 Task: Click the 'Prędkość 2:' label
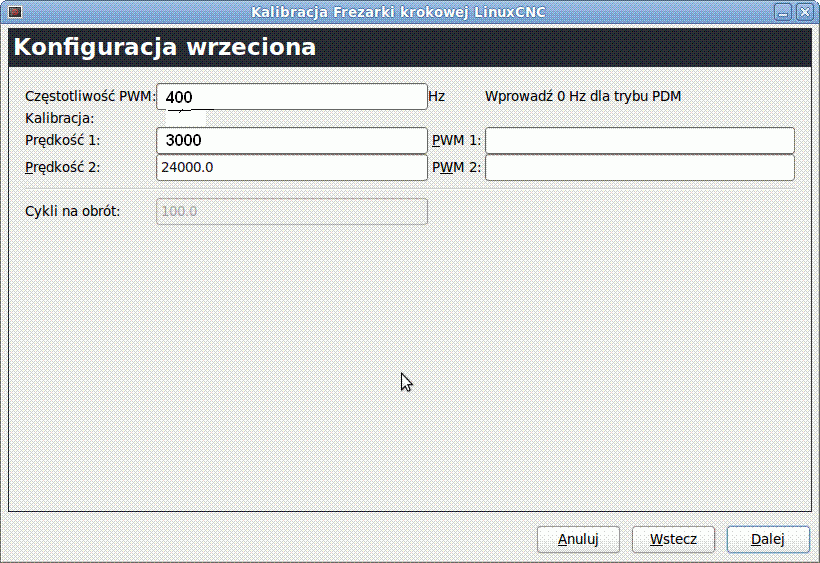62,167
